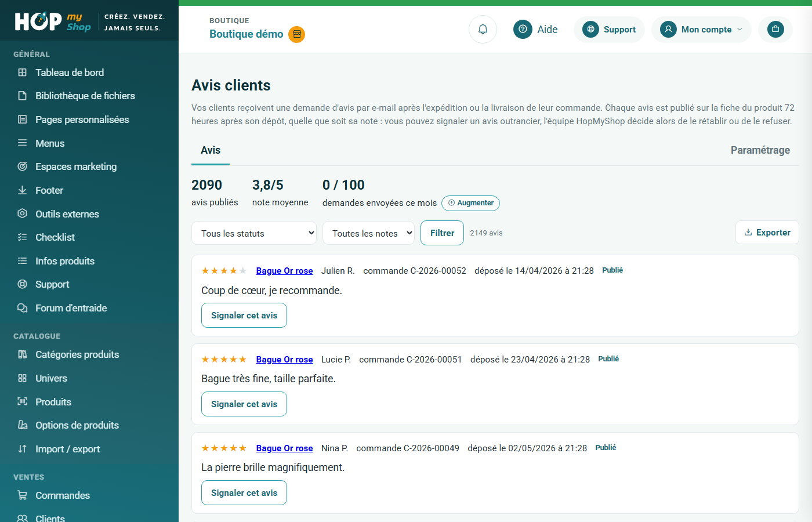Open the Support button in header
This screenshot has height=522, width=812.
click(609, 29)
